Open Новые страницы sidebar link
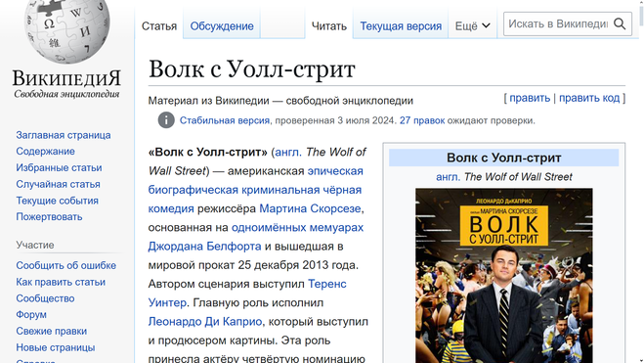The height and width of the screenshot is (363, 644). pos(56,347)
